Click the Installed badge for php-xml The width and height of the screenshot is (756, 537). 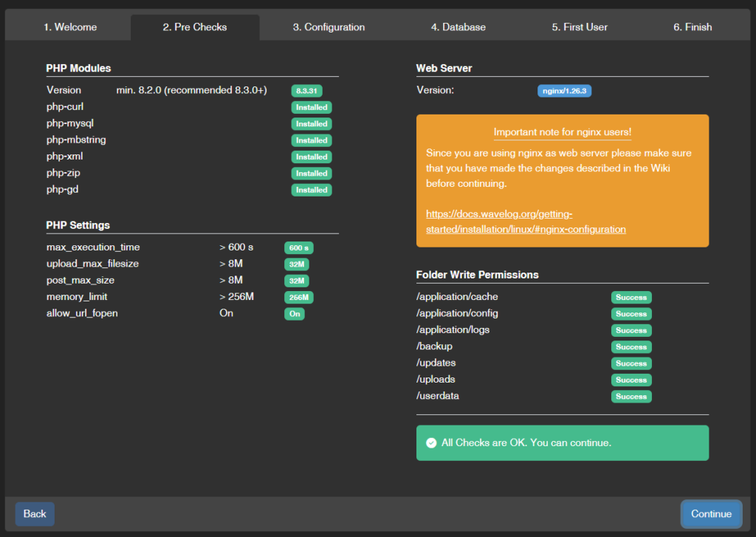(x=312, y=157)
